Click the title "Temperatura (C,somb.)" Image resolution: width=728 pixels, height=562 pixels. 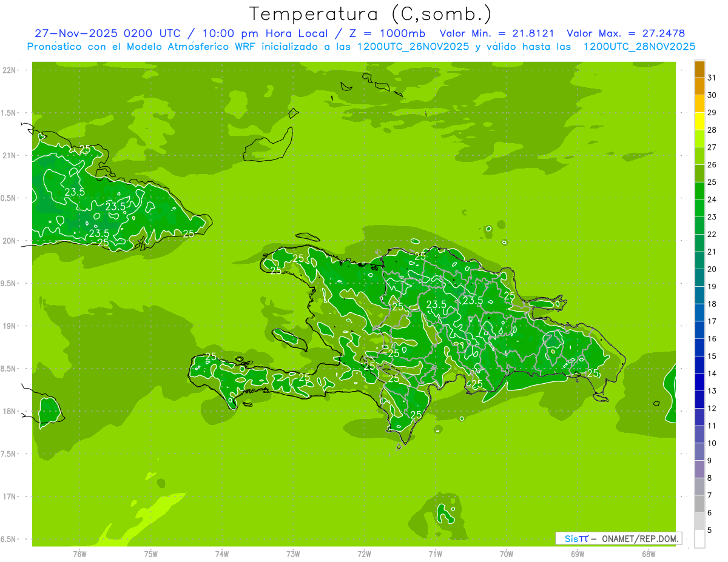pos(371,15)
